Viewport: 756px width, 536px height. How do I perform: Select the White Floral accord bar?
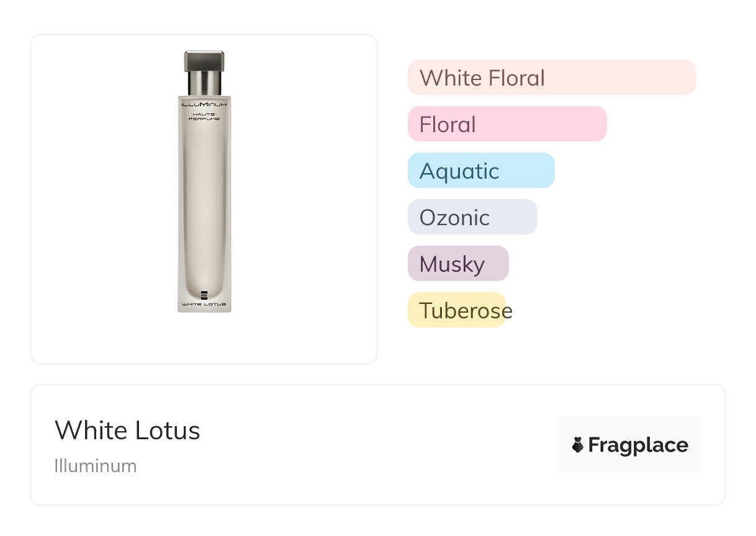click(x=551, y=78)
